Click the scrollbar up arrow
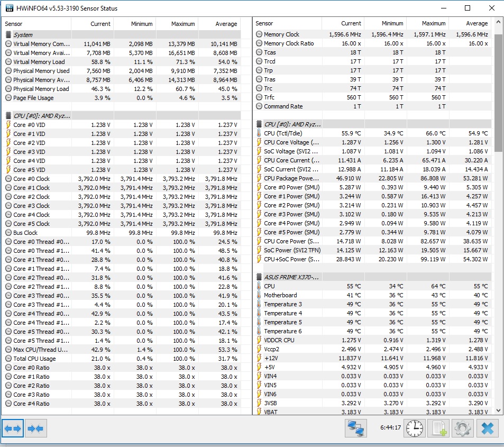Image resolution: width=504 pixels, height=447 pixels. pyautogui.click(x=498, y=22)
